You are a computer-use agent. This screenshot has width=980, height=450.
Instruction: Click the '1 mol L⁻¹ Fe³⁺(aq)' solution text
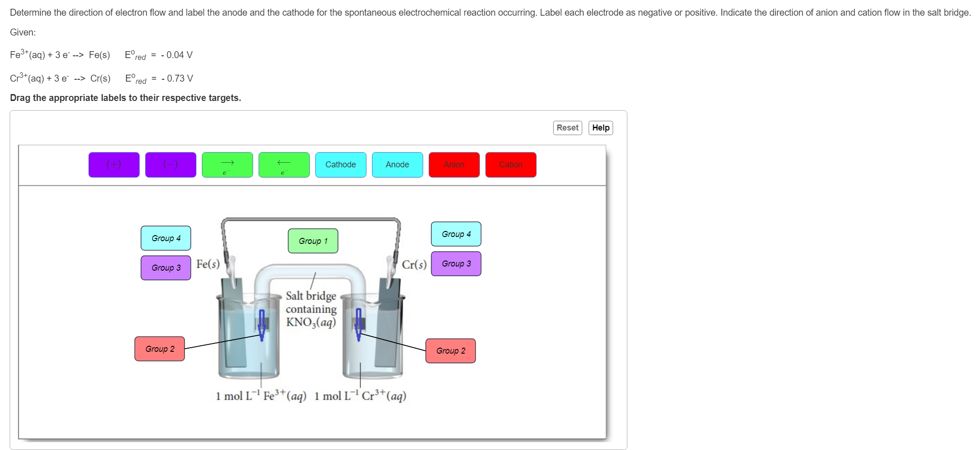(261, 396)
